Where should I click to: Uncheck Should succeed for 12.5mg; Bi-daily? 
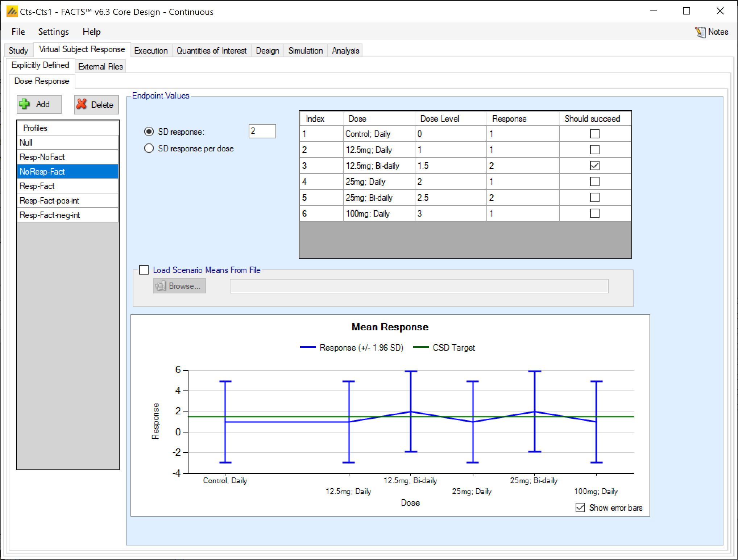[x=594, y=166]
